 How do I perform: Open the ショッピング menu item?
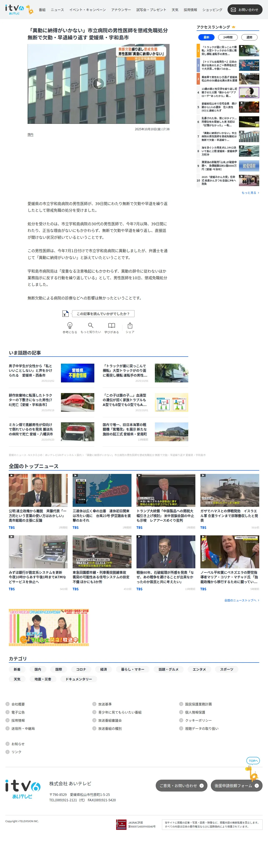point(212,10)
